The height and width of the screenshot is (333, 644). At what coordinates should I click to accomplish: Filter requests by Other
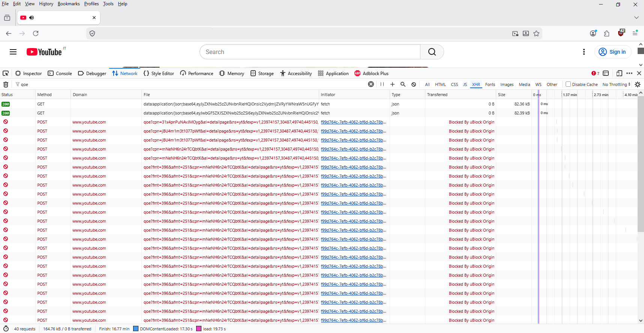point(552,84)
